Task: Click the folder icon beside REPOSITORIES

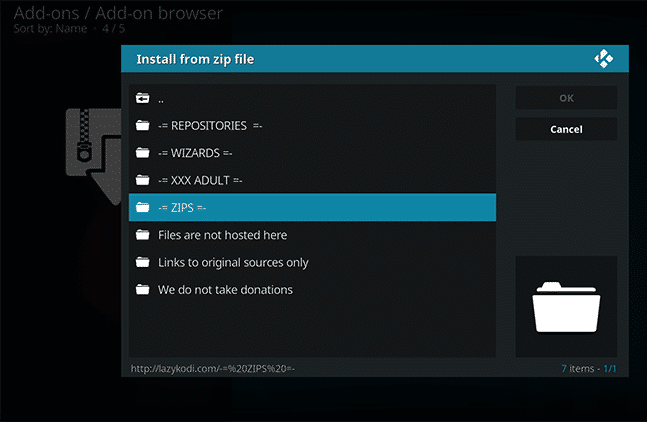Action: pos(143,125)
